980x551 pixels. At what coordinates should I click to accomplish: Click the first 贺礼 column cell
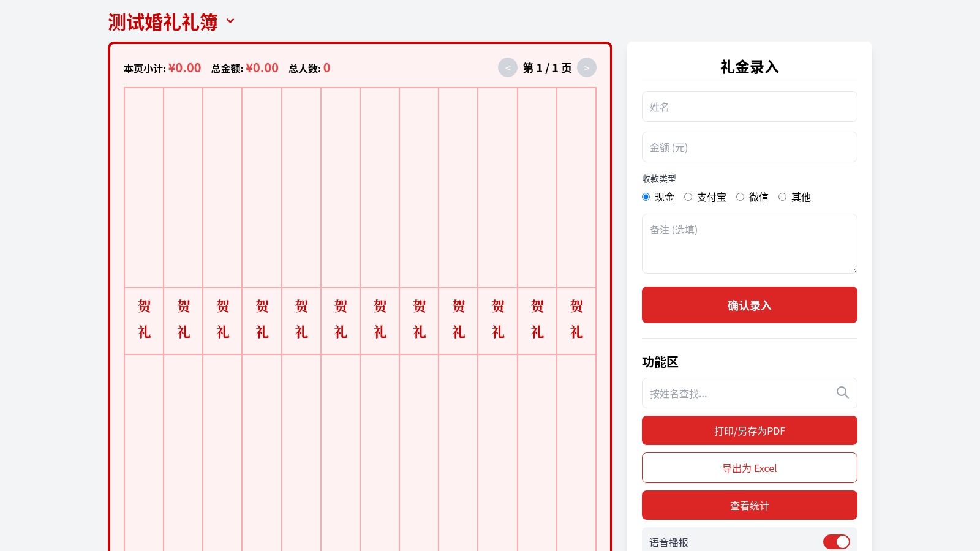point(144,321)
